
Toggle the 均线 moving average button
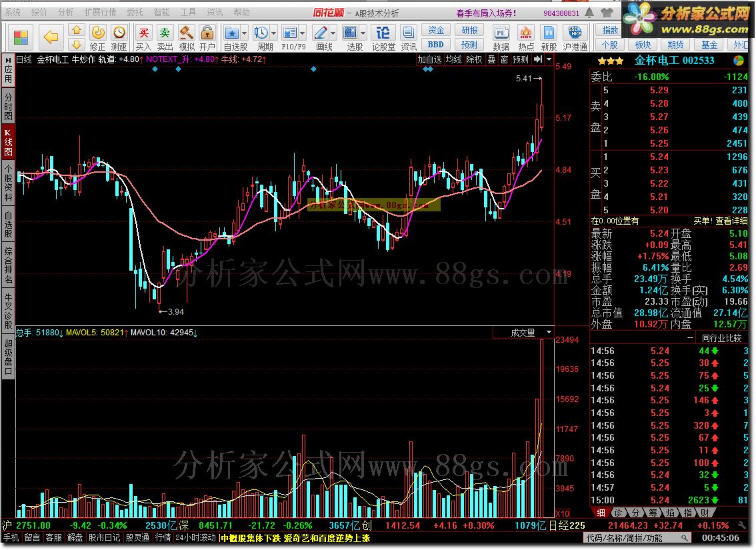pyautogui.click(x=454, y=59)
